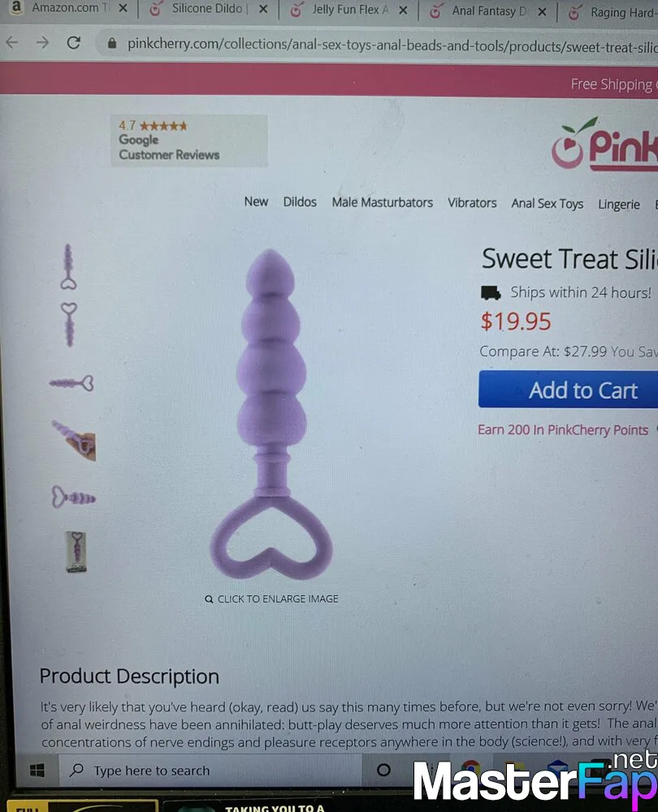Click the PinkCherry logo
The image size is (658, 812).
pos(604,144)
